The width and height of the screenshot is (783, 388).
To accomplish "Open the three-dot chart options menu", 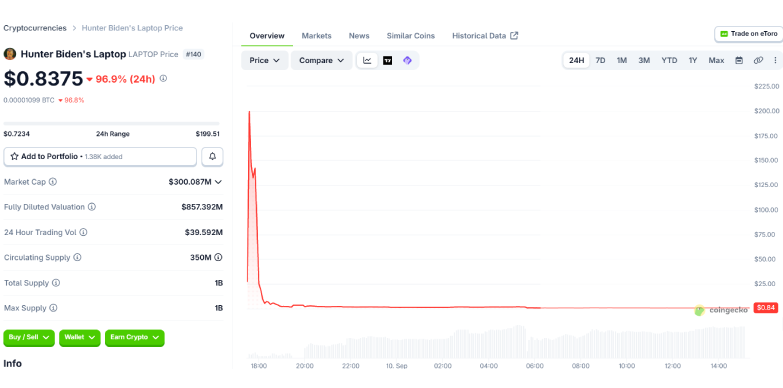I will pos(775,60).
